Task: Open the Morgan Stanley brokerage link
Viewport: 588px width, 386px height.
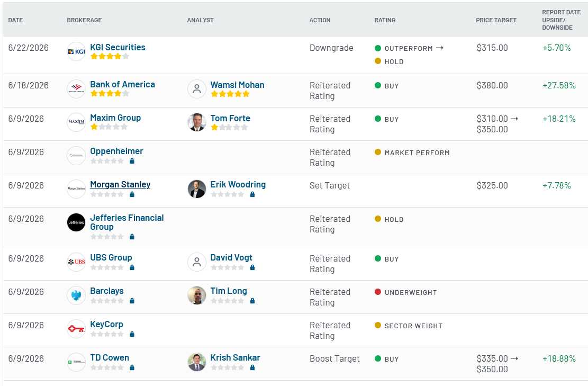Action: (x=120, y=185)
